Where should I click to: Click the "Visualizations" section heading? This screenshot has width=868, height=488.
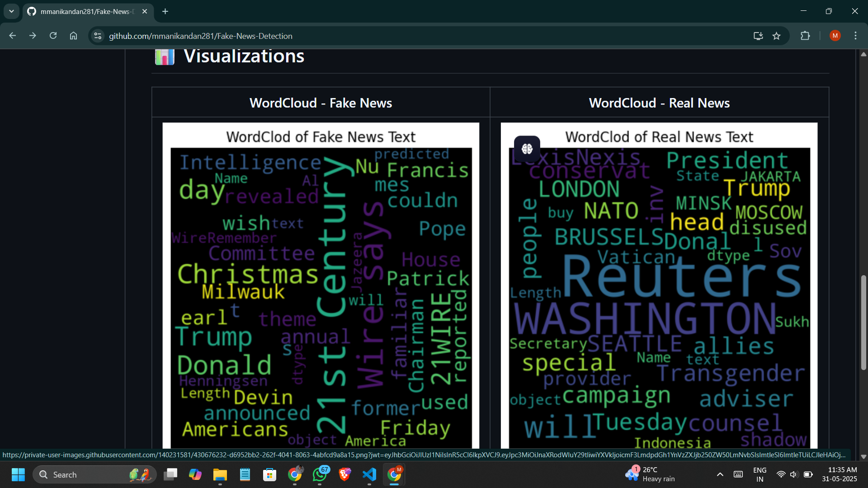coord(244,56)
